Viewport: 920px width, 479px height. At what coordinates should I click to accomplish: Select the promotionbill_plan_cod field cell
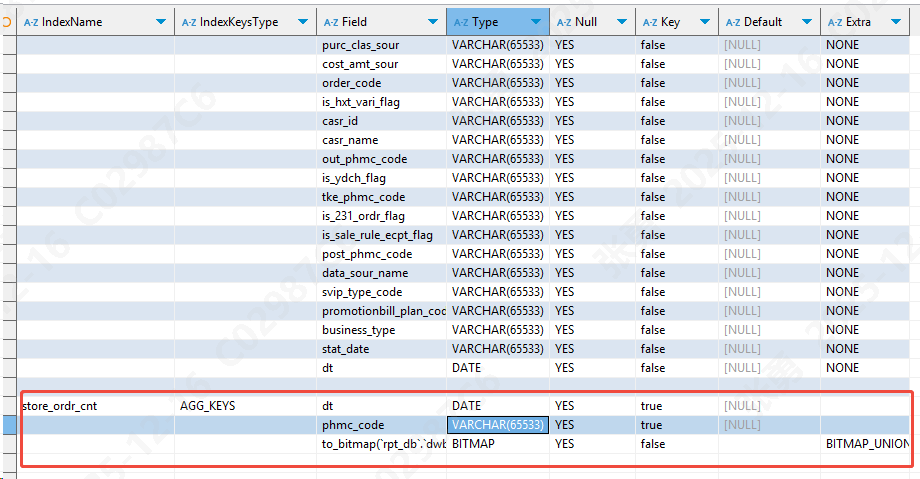[x=382, y=311]
